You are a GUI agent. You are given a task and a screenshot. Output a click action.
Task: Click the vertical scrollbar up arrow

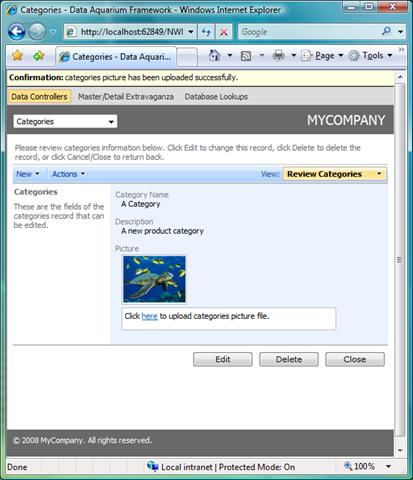(400, 77)
